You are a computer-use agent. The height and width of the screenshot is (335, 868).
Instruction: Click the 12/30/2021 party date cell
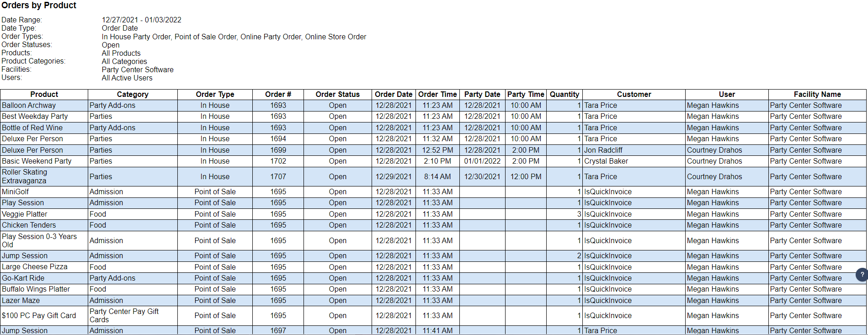482,176
